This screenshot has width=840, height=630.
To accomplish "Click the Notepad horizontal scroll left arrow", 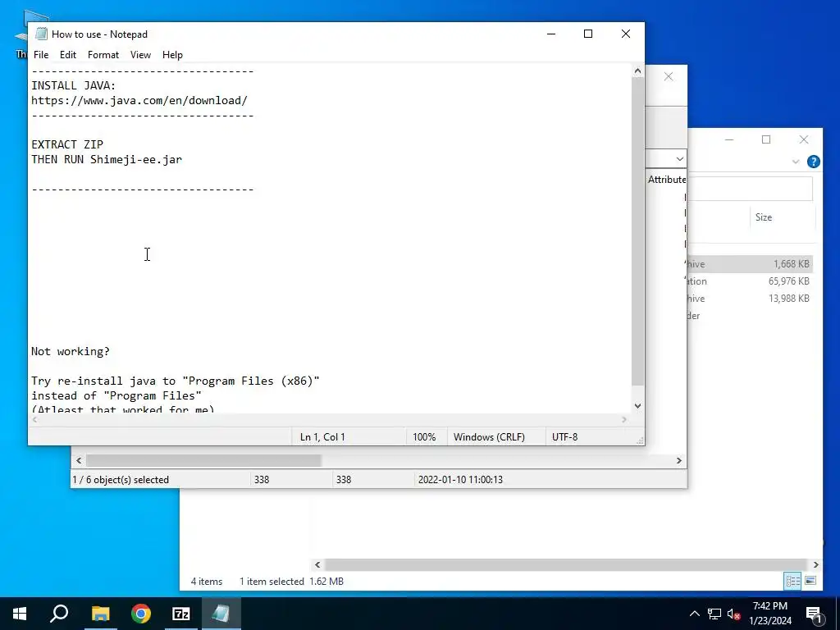I will pos(34,419).
